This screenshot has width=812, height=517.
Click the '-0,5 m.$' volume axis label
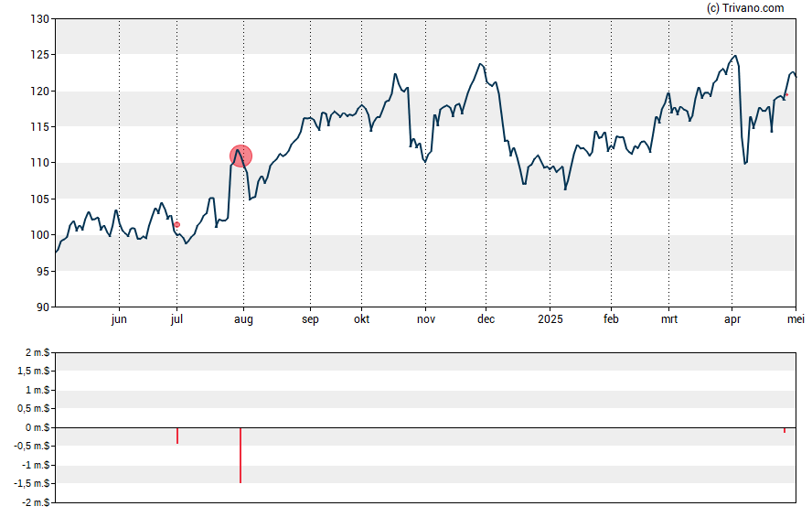pyautogui.click(x=32, y=446)
